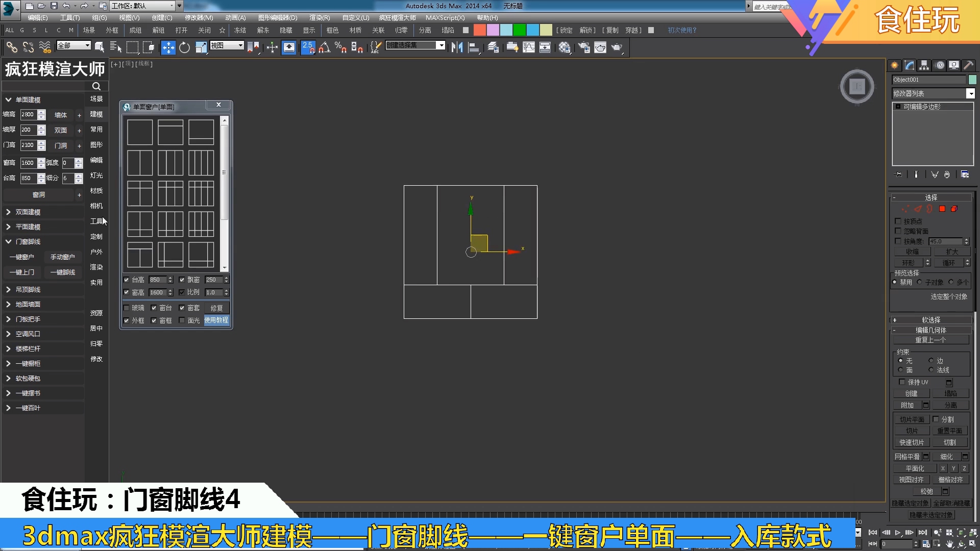Toggle the 外框 checkbox
Viewport: 980px width, 551px height.
[127, 320]
